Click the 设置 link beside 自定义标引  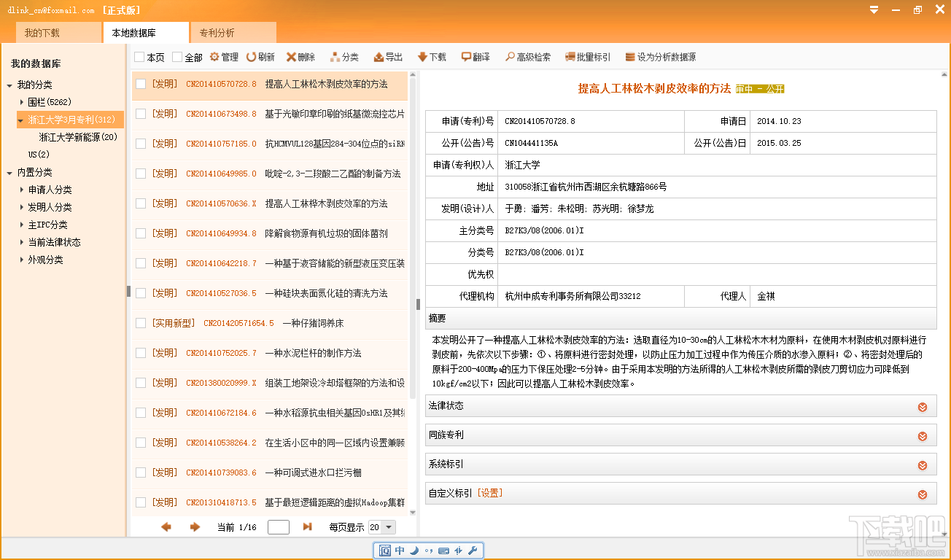(489, 493)
